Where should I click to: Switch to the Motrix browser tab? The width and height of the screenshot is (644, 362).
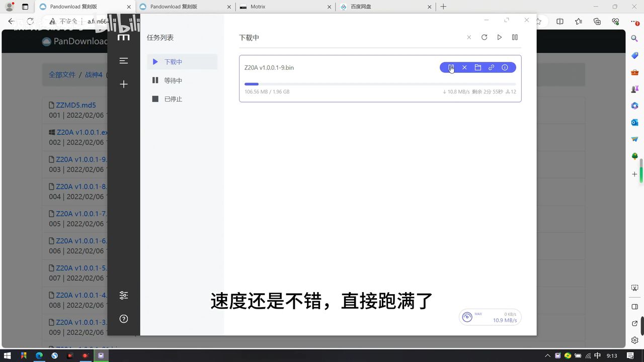click(285, 7)
